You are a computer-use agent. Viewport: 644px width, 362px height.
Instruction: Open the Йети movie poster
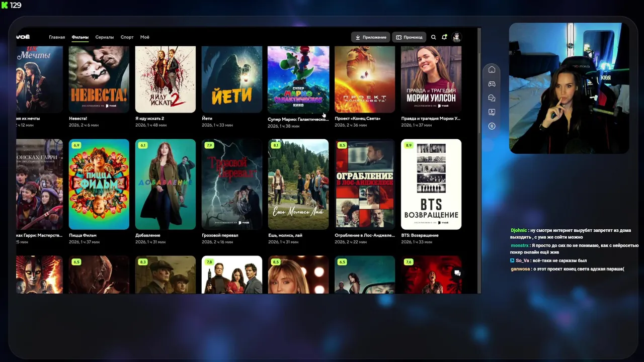click(232, 79)
